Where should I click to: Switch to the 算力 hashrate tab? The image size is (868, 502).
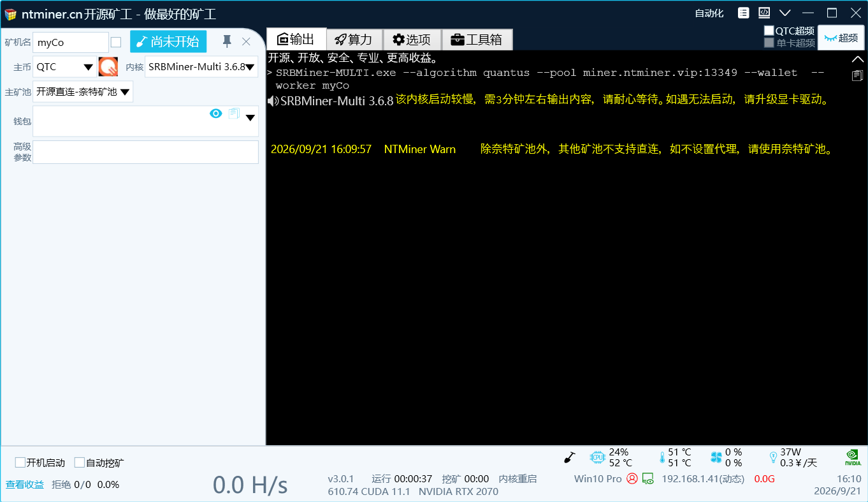click(354, 40)
